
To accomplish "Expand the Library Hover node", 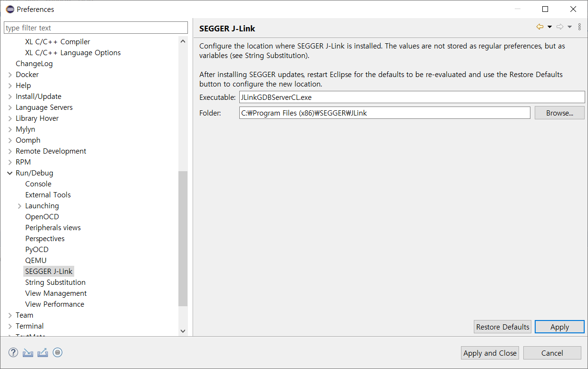I will pos(10,118).
